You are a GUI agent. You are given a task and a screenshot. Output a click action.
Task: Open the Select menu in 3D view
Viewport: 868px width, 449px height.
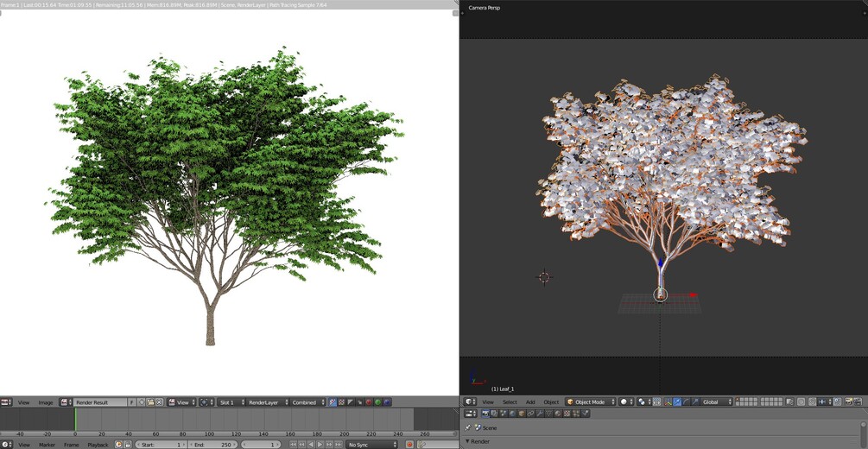pyautogui.click(x=510, y=402)
